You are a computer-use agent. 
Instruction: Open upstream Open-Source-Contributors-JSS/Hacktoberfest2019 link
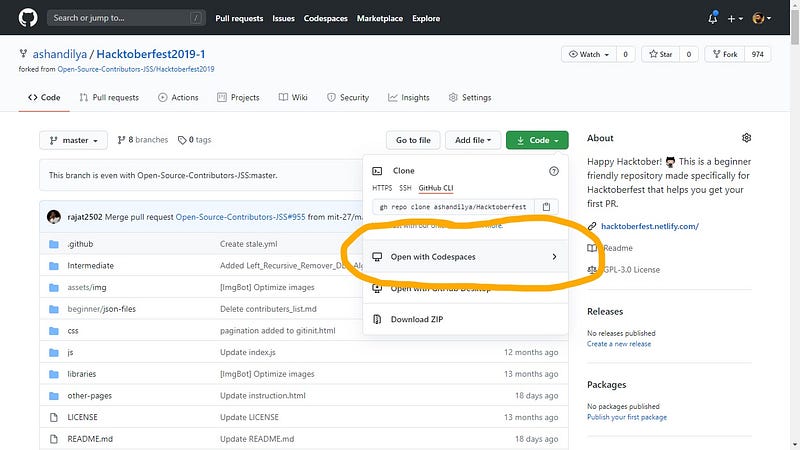point(136,69)
